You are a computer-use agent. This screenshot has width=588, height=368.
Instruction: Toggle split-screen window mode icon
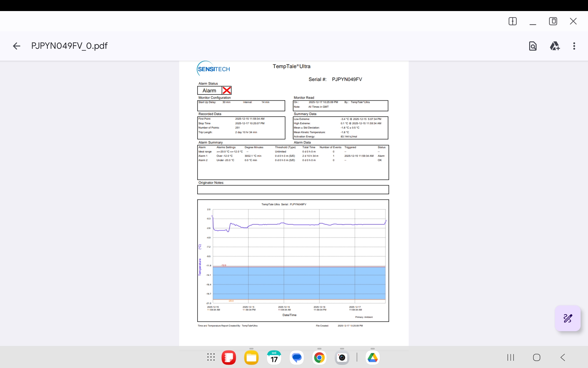(513, 21)
